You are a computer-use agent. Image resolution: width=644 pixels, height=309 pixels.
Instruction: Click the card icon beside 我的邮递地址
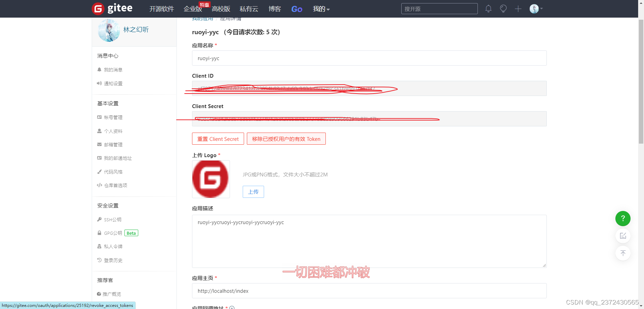click(99, 158)
